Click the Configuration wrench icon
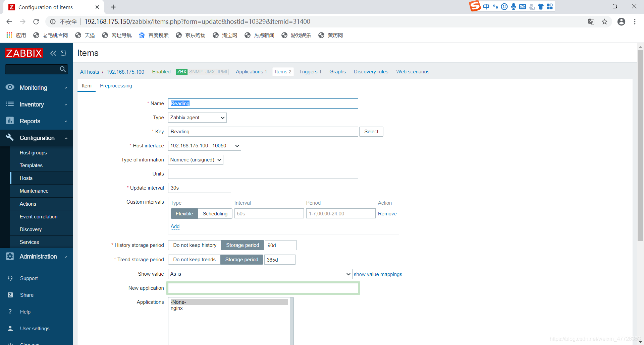This screenshot has width=644, height=345. coord(10,137)
